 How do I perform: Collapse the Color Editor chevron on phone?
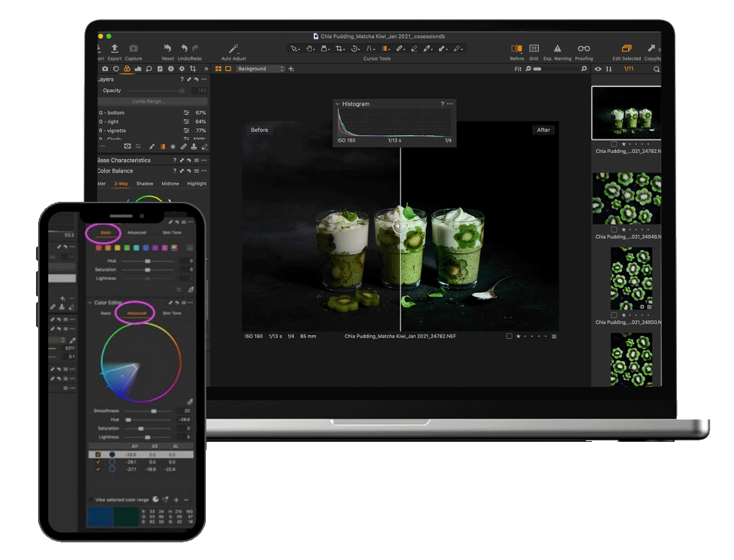[90, 303]
